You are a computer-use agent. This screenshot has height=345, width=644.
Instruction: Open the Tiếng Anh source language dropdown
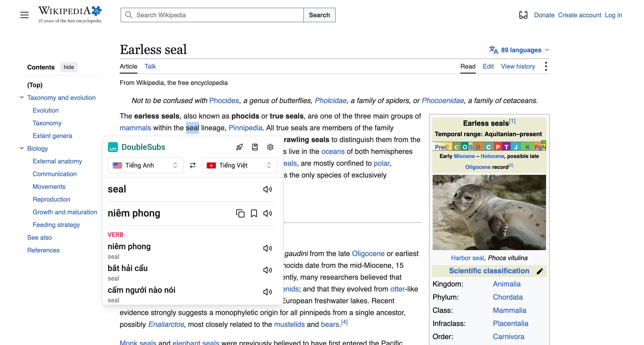coord(146,165)
